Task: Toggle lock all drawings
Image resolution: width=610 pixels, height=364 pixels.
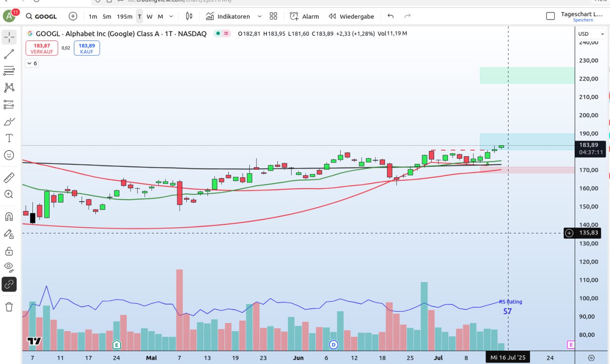Action: click(9, 251)
